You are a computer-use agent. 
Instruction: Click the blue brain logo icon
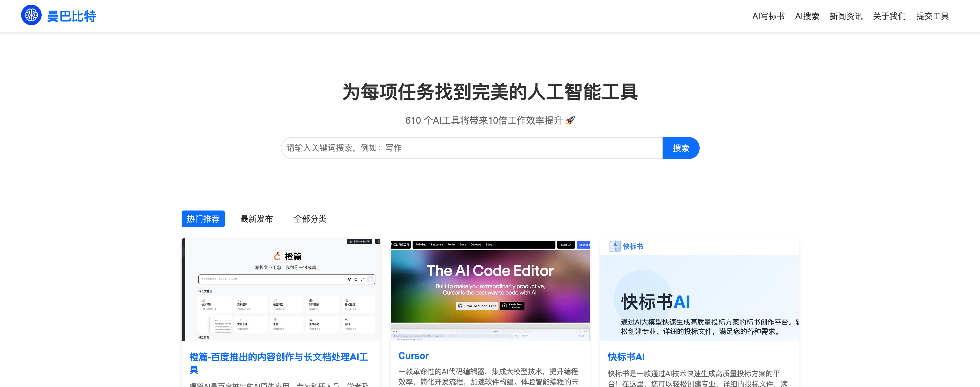coord(31,15)
